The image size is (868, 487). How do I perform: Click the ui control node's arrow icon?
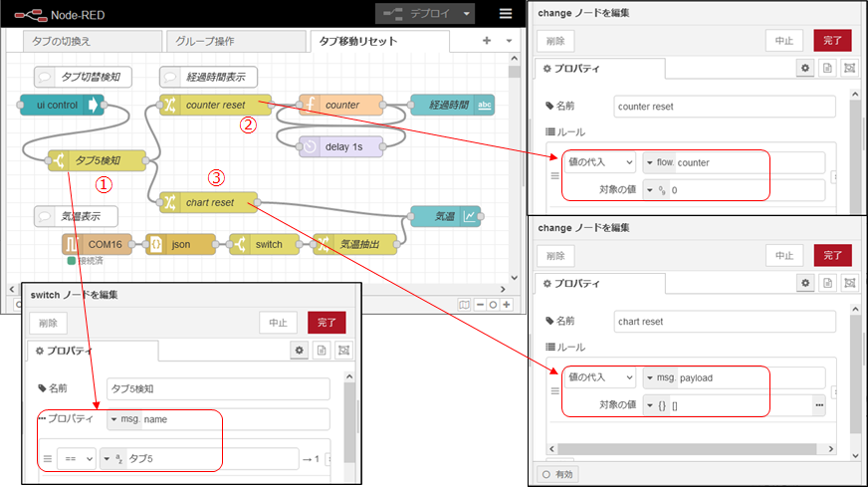pos(95,105)
